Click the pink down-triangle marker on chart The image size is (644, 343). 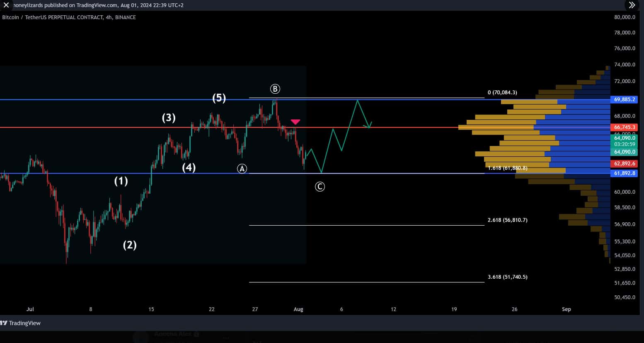point(295,122)
